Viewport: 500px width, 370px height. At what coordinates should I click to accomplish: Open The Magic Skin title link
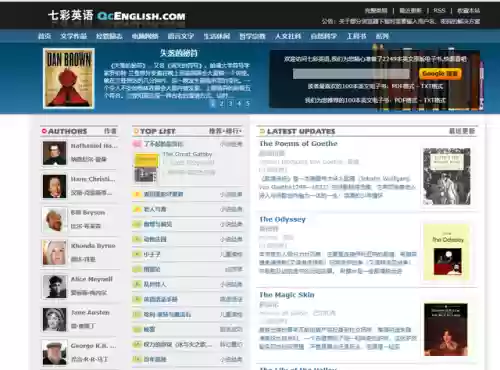[x=287, y=295]
